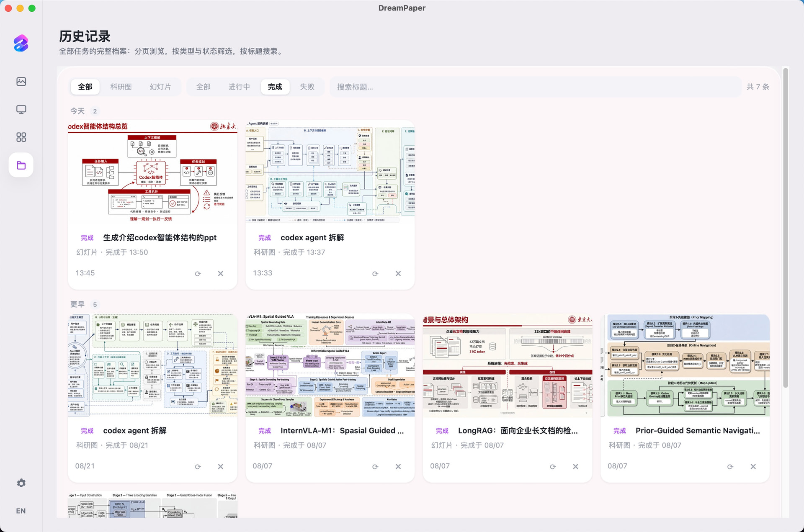Open the partially visible Stage 2 encoding diagram thumbnail

click(x=152, y=504)
